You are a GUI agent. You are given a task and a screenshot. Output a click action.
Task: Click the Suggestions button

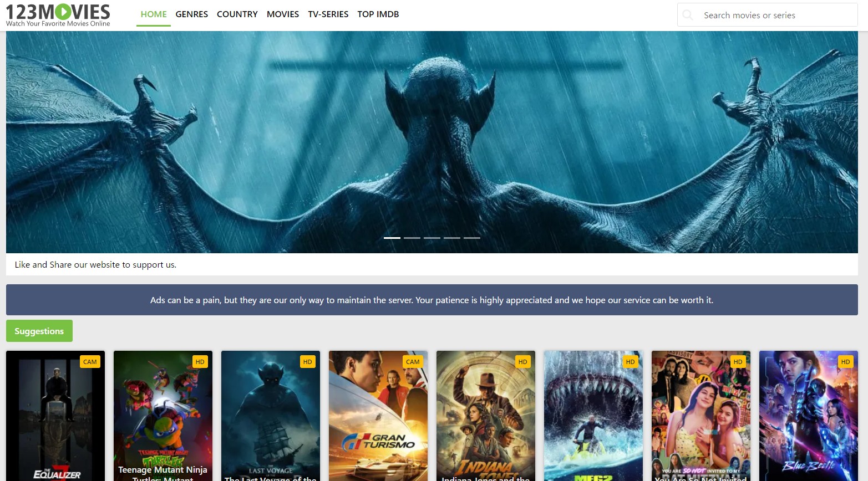pyautogui.click(x=39, y=331)
